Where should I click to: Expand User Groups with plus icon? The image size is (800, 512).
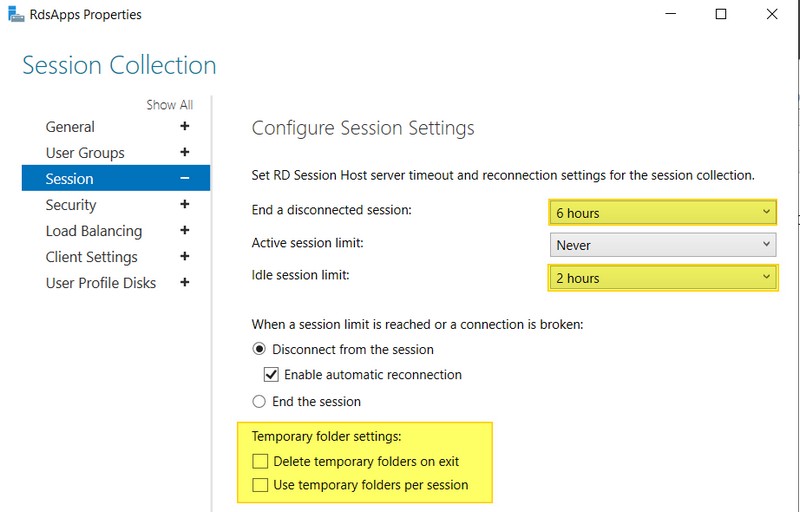(184, 153)
